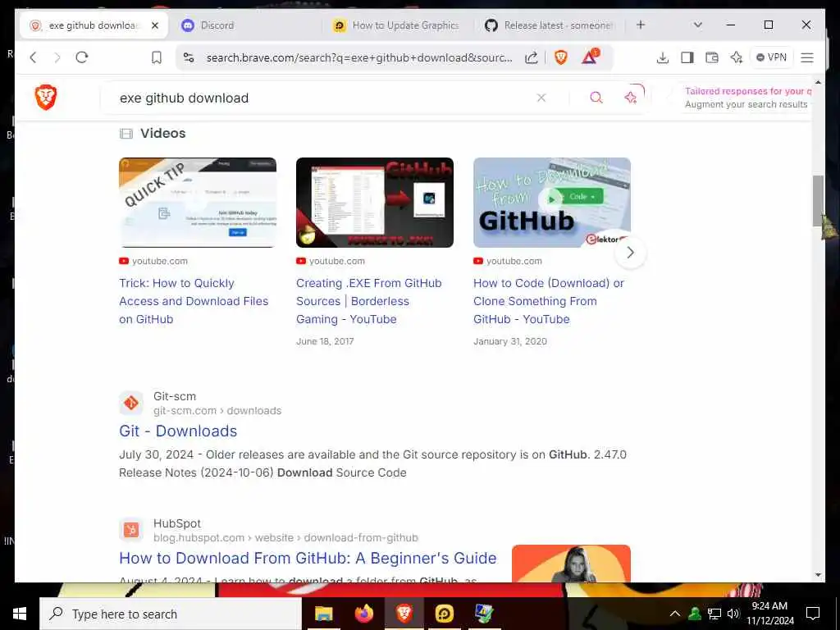Play the 'How to Download from GitHub' thumbnail
The image size is (840, 630).
point(552,203)
